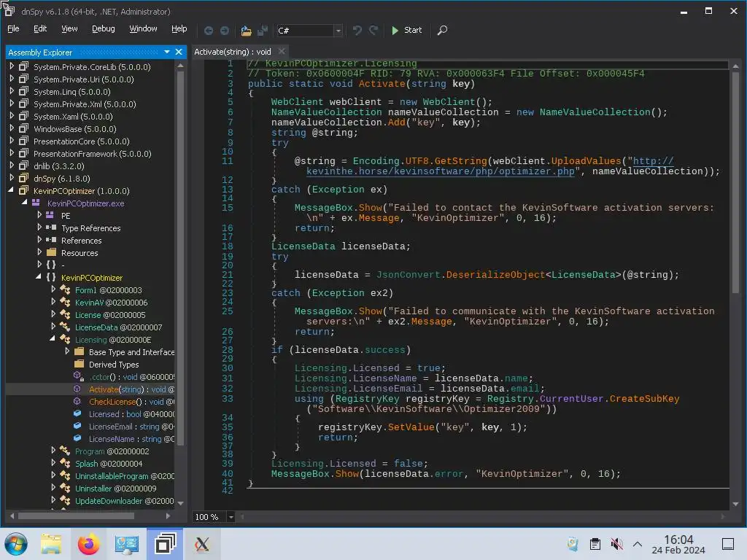This screenshot has width=747, height=560.
Task: Click the UploadValues method reference
Action: pos(586,161)
